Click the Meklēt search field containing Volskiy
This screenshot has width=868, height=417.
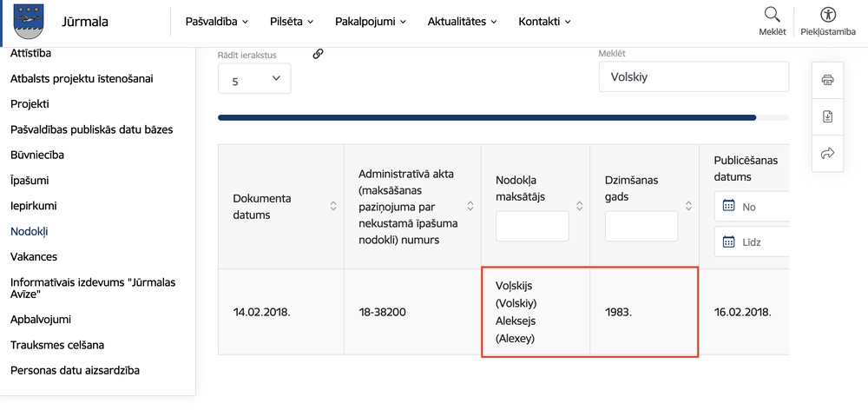(x=694, y=76)
